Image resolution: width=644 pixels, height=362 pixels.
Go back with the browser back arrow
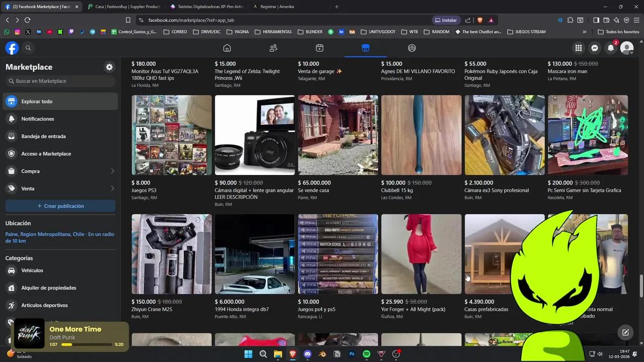point(7,20)
